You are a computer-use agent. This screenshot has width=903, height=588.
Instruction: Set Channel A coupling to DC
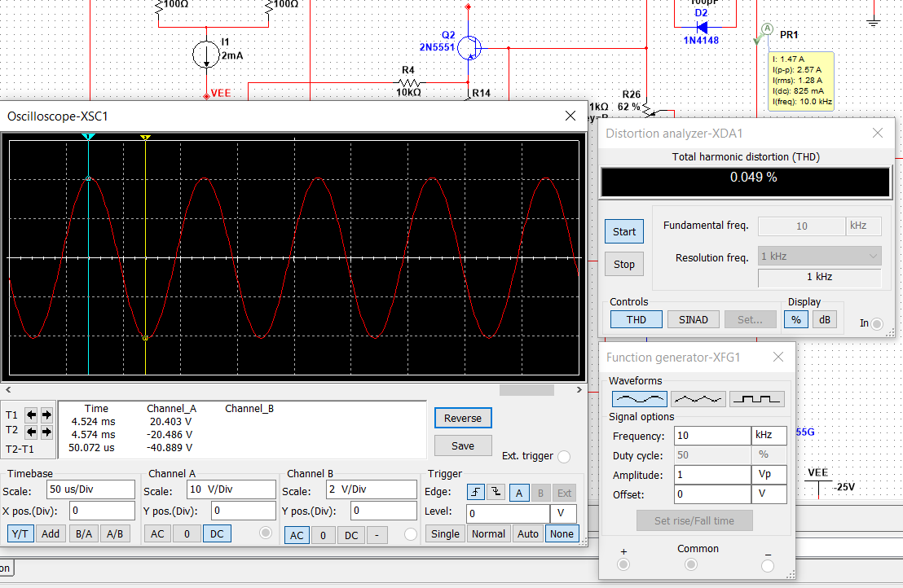pos(217,534)
